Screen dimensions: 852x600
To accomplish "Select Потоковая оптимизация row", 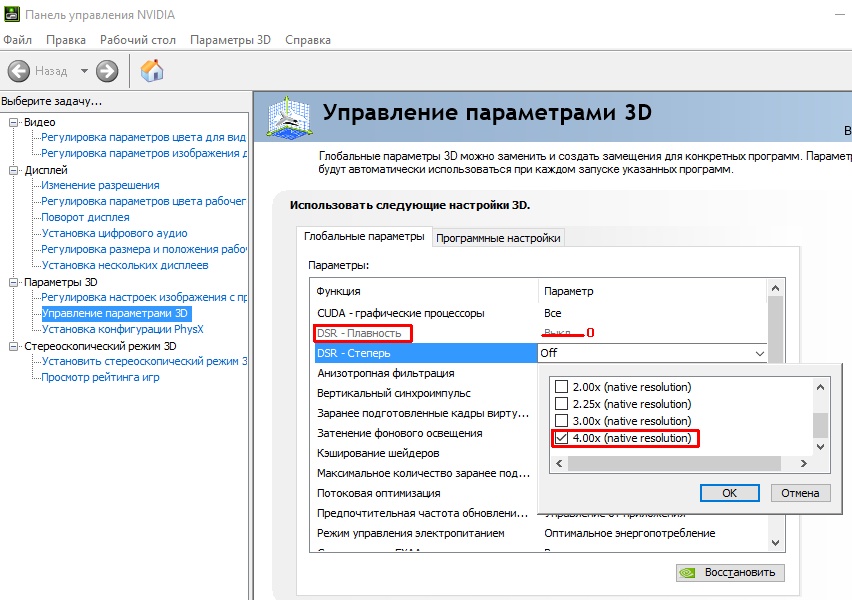I will tap(424, 493).
